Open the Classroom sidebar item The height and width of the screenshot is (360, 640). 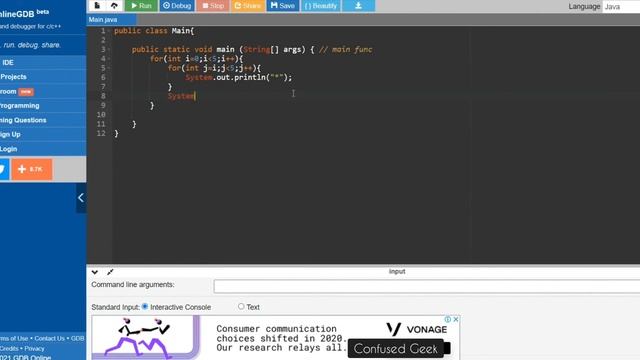point(43,91)
